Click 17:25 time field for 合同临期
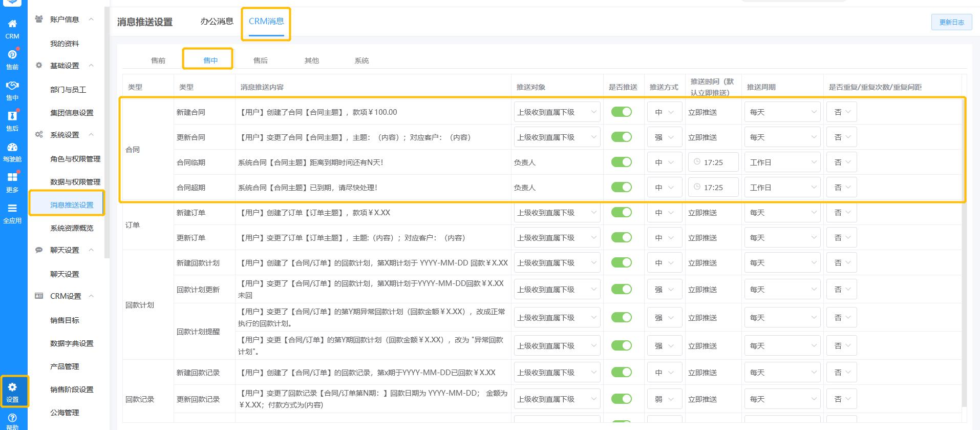The height and width of the screenshot is (430, 980). tap(713, 162)
